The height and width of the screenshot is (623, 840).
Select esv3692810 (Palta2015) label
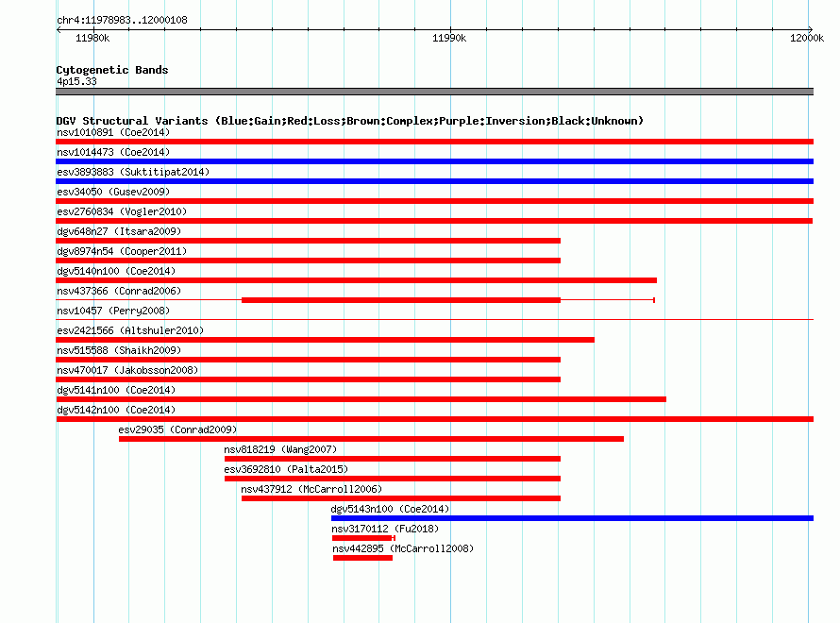point(286,469)
